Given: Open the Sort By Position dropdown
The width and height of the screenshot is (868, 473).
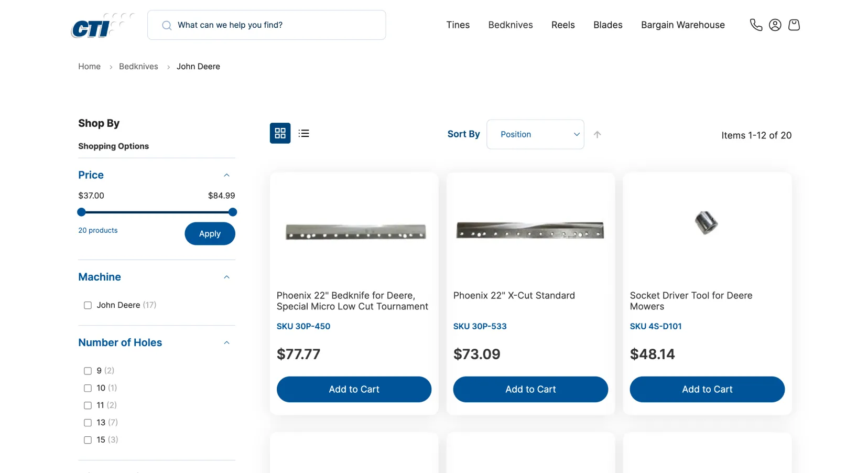Looking at the screenshot, I should point(535,134).
